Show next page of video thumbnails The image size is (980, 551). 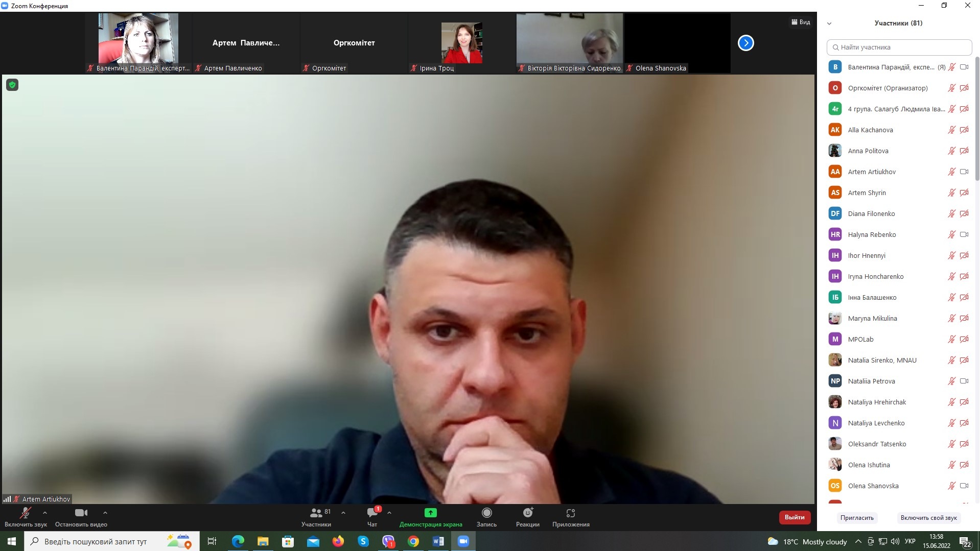pyautogui.click(x=745, y=43)
